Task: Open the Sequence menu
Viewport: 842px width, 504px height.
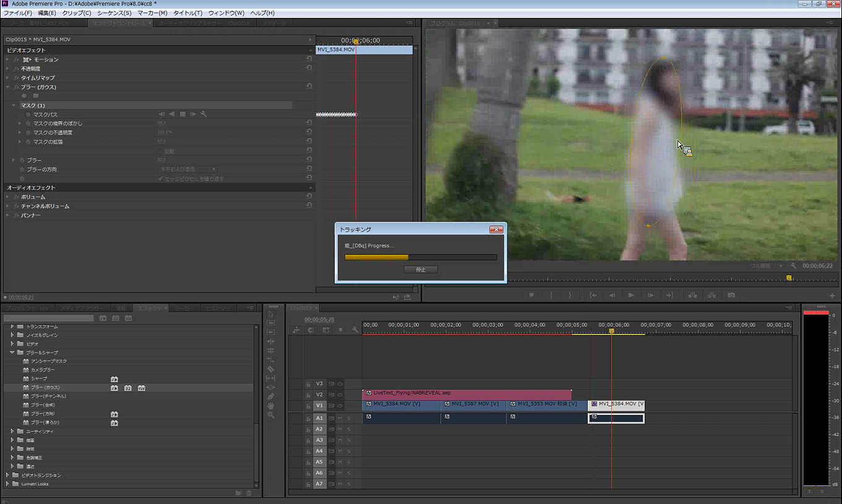Action: [x=114, y=12]
